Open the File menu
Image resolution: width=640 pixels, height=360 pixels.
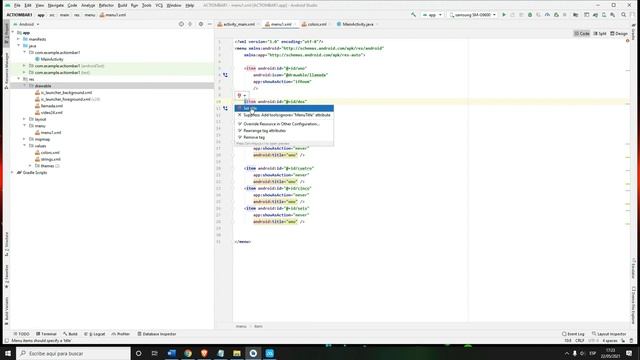[17, 5]
